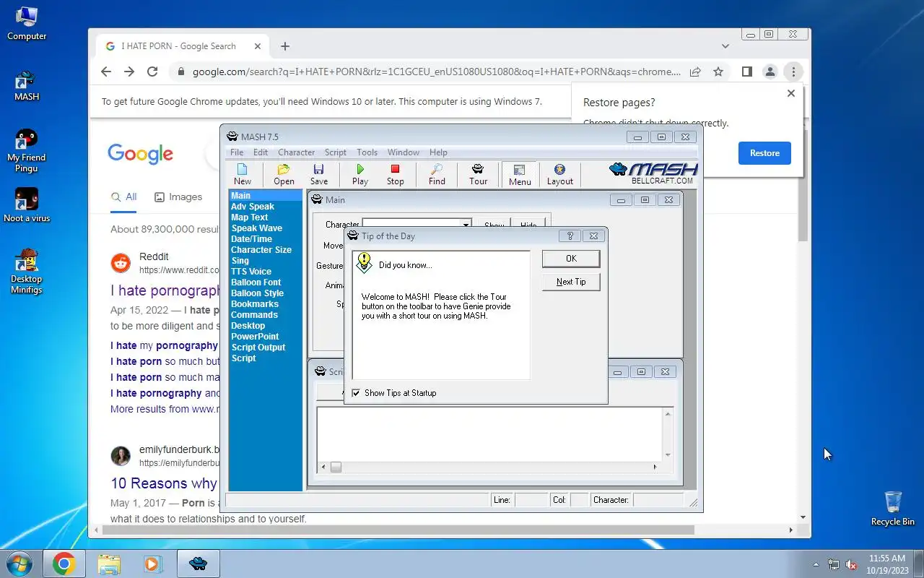Open the Script menu in the menu bar
This screenshot has height=578, width=924.
336,152
